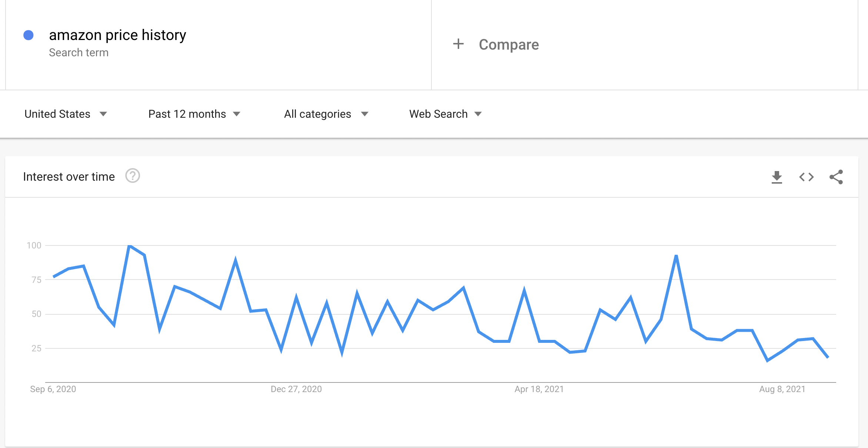
Task: Click the Compare option to add a term
Action: (x=509, y=44)
